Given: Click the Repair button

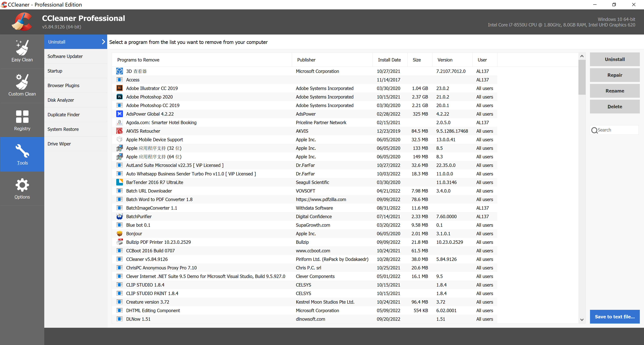Looking at the screenshot, I should coord(615,75).
